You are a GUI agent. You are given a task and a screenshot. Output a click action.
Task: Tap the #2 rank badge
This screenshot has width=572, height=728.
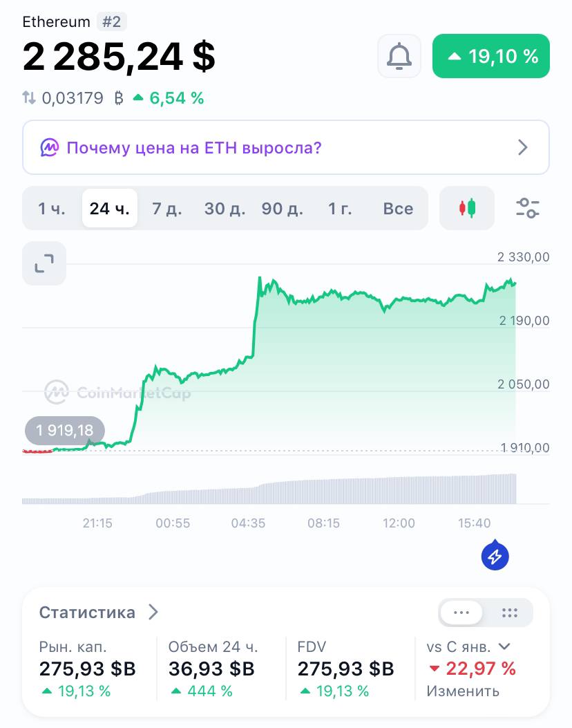click(111, 22)
